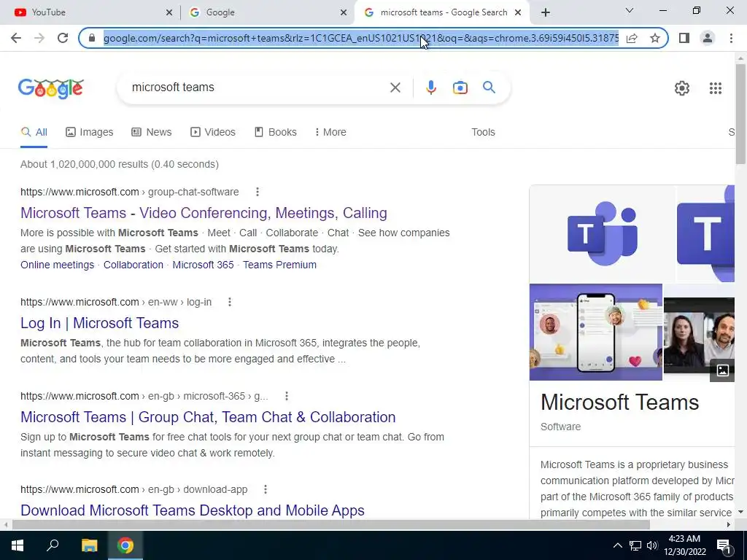Screen dimensions: 747x560
Task: Go to the Google holiday logo homepage
Action: click(51, 88)
